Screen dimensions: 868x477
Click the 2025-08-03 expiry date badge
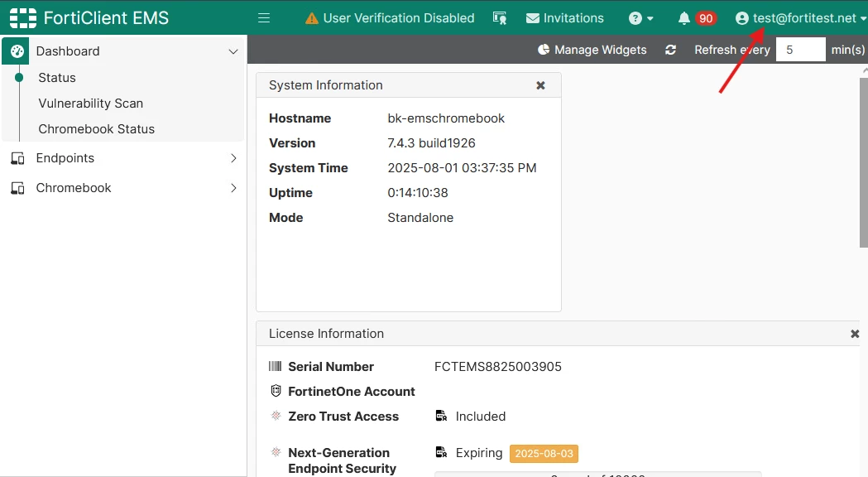(x=544, y=453)
